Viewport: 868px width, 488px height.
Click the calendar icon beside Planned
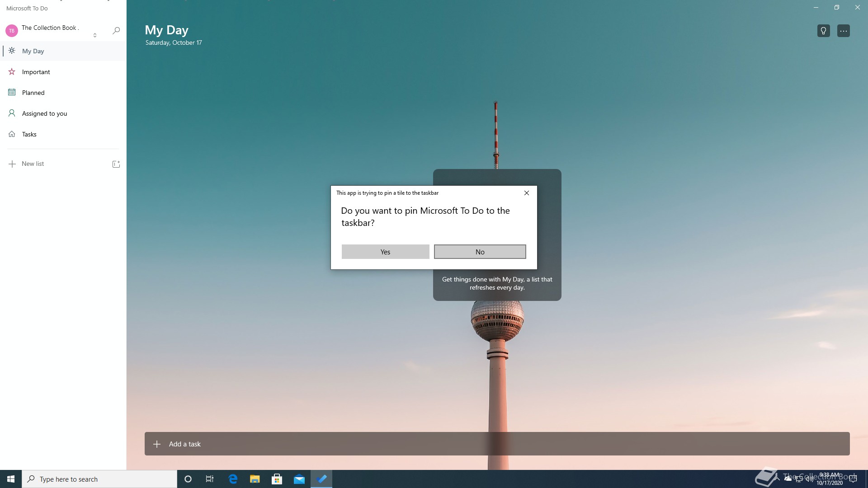tap(12, 92)
